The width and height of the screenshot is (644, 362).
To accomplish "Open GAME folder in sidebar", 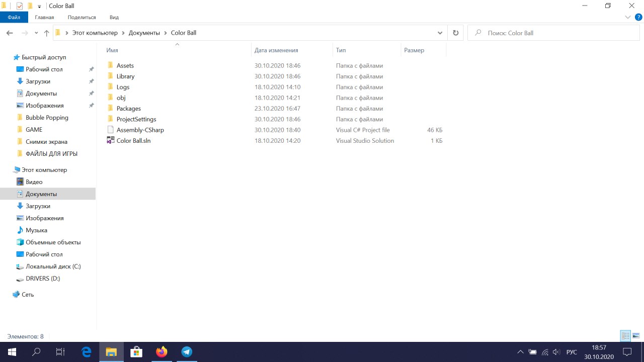I will 34,130.
